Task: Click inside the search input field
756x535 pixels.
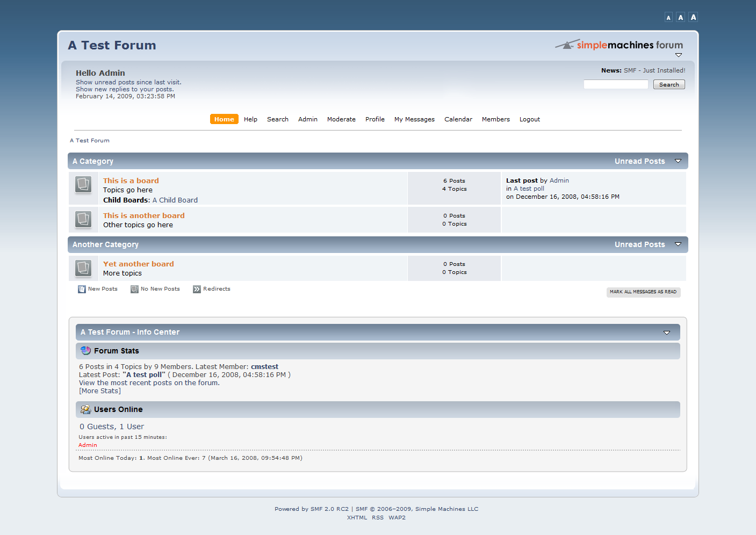Action: tap(615, 84)
